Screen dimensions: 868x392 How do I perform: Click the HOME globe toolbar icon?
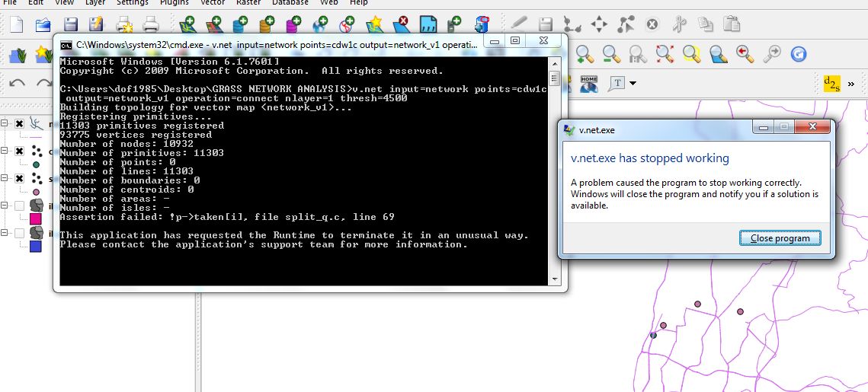click(x=589, y=84)
